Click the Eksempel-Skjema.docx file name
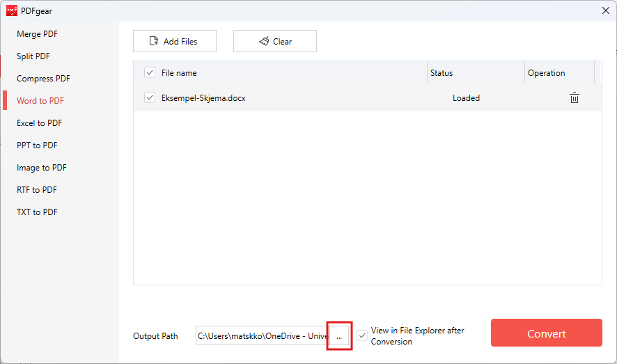The height and width of the screenshot is (364, 617). [x=203, y=98]
